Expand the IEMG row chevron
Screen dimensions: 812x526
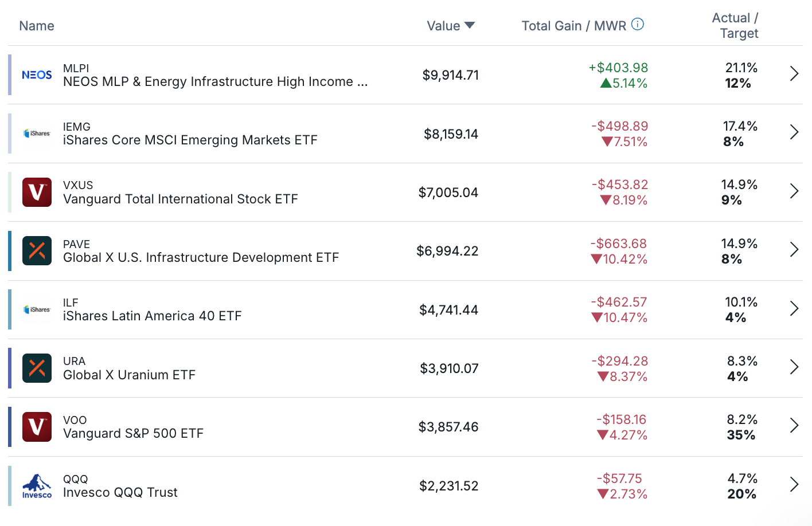(x=794, y=132)
